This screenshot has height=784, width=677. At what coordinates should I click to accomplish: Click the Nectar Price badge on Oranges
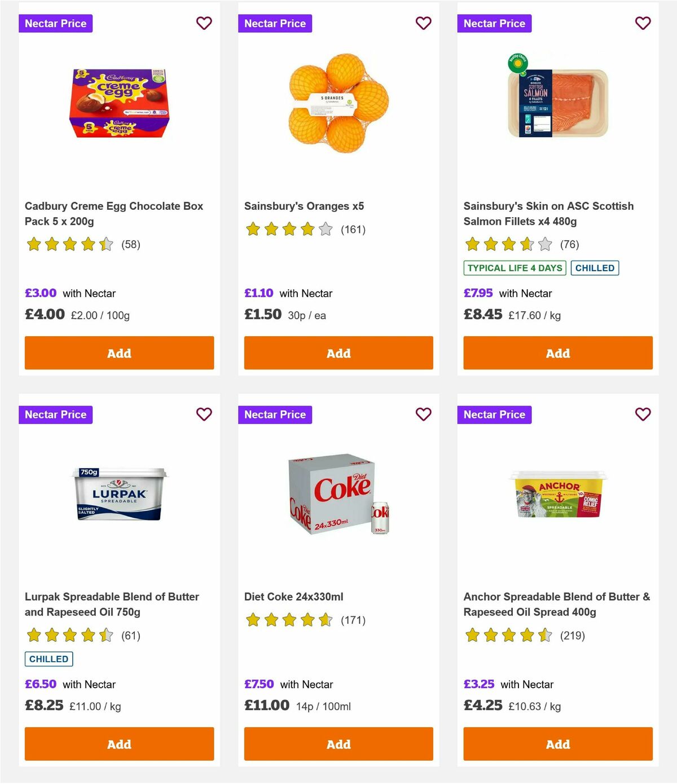click(x=275, y=23)
